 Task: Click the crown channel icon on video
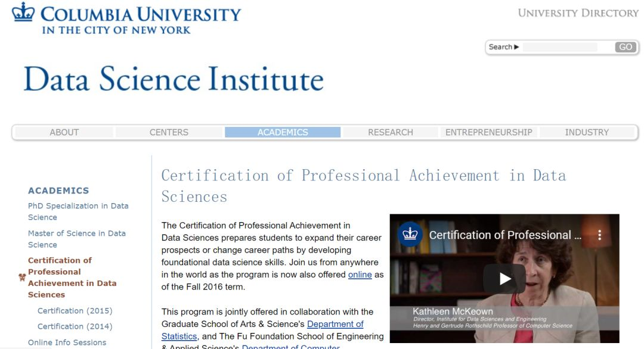click(410, 234)
